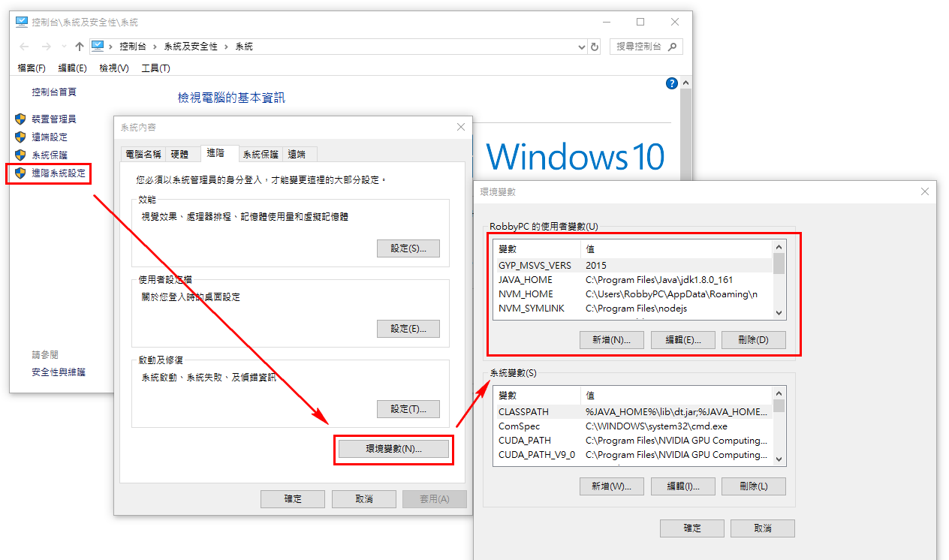
Task: Open the 工具(T) menu
Action: 156,68
